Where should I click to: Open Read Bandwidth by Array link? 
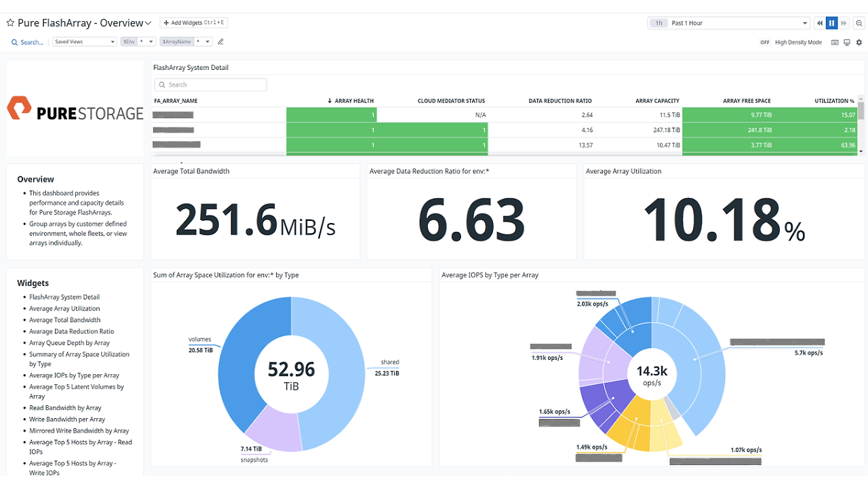coord(65,408)
